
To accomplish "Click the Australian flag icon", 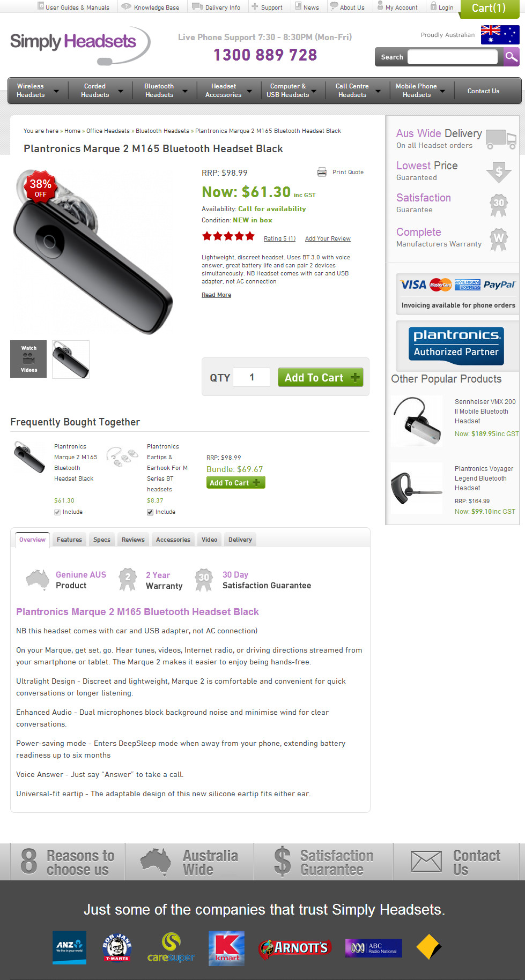I will tap(500, 35).
